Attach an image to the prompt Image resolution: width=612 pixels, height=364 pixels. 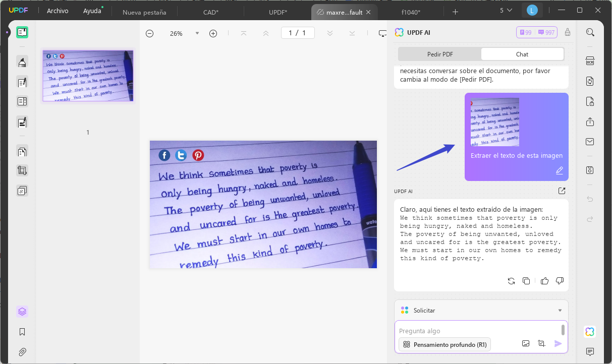526,343
